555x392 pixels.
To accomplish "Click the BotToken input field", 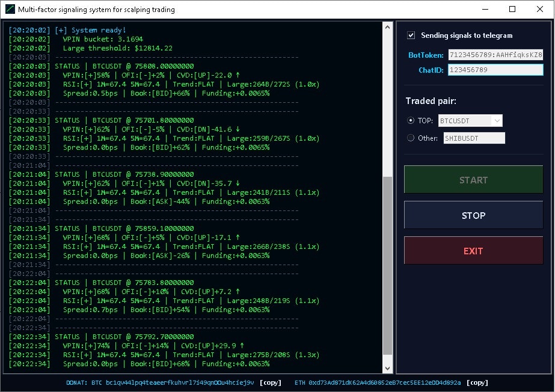I will coord(495,55).
